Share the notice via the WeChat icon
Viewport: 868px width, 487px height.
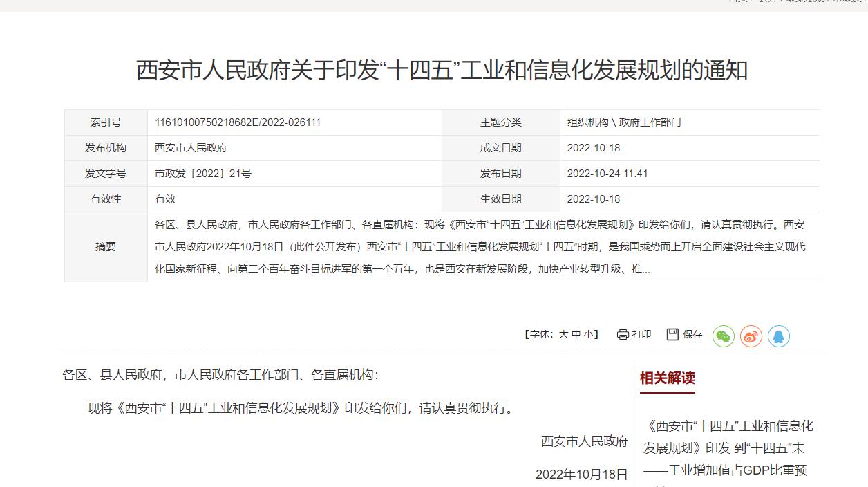tap(723, 336)
